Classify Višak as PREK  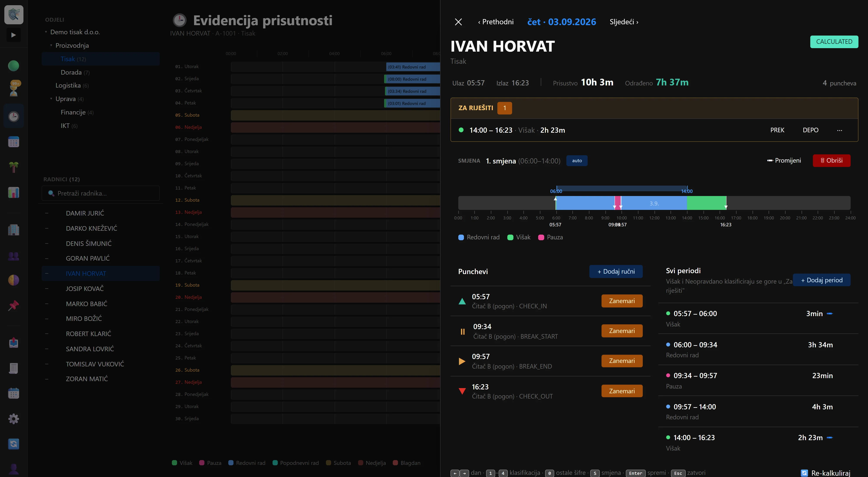777,130
